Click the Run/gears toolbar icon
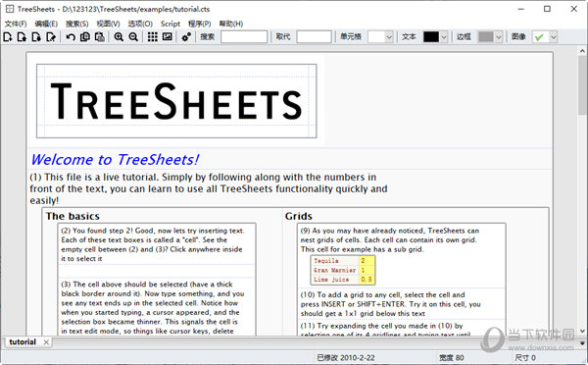The height and width of the screenshot is (365, 588). coord(186,37)
